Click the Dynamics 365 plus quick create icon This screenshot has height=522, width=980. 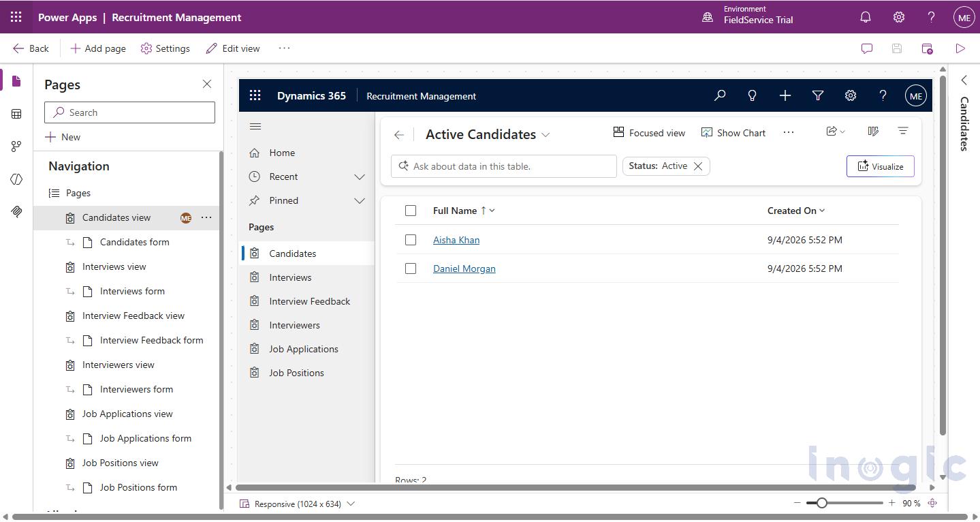coord(785,96)
